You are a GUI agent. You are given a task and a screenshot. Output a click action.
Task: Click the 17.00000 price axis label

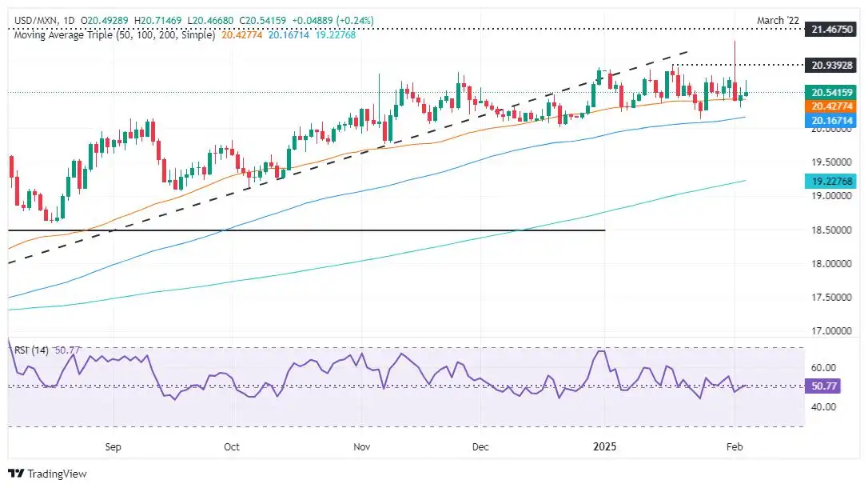pos(831,331)
